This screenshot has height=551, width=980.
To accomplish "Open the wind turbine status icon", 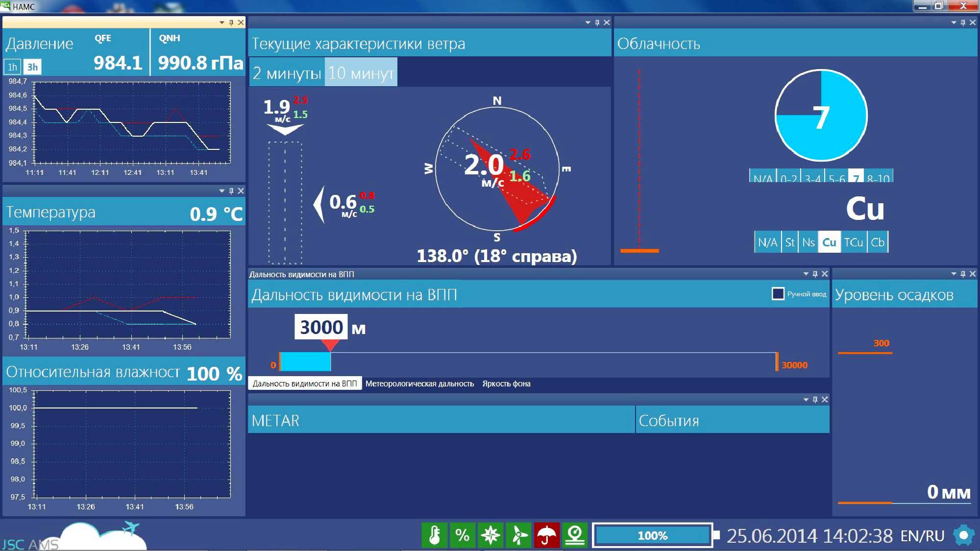I will [x=518, y=535].
